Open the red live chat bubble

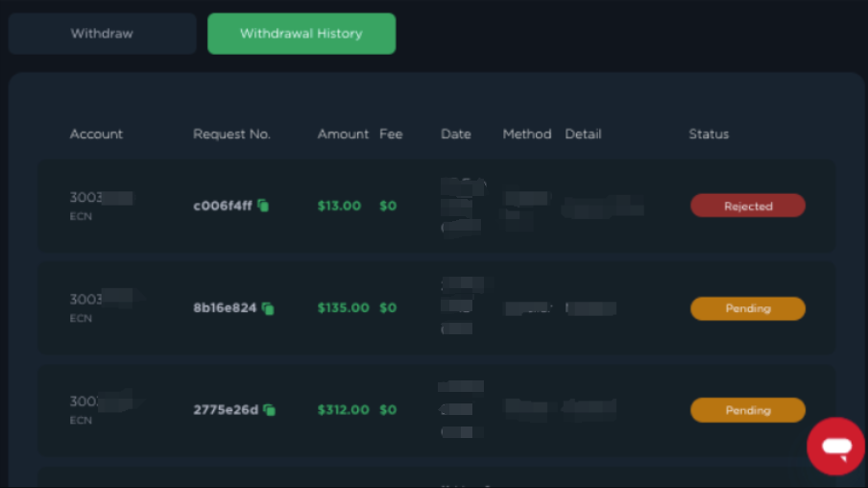coord(835,446)
